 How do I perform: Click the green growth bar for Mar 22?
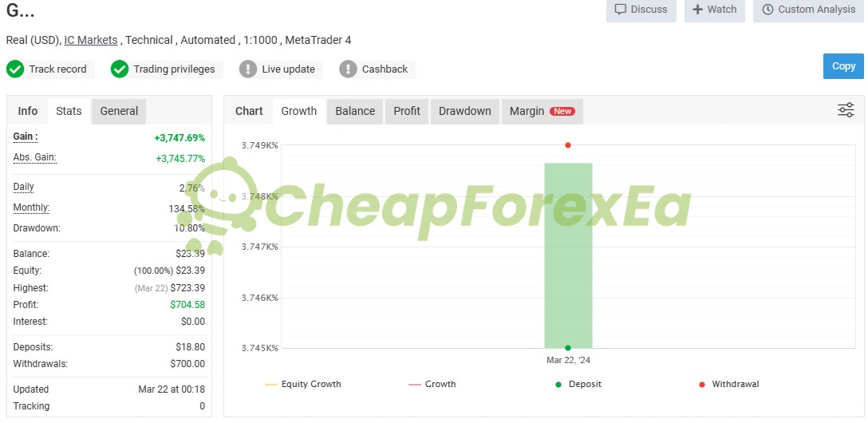tap(568, 255)
